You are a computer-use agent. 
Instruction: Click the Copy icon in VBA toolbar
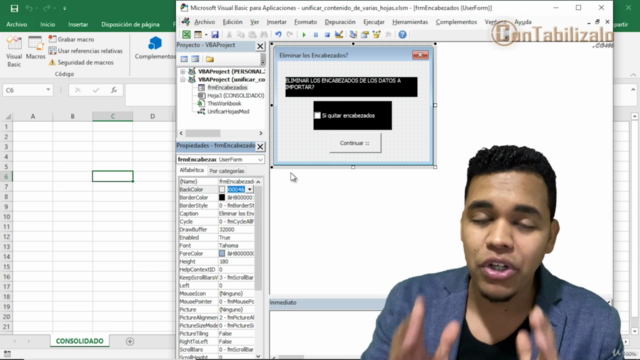(x=241, y=35)
